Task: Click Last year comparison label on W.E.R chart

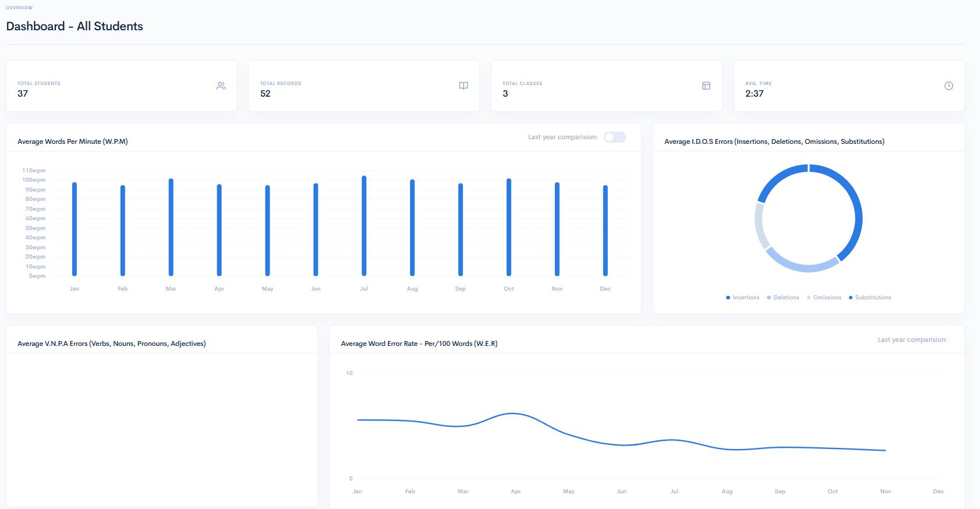Action: click(912, 340)
